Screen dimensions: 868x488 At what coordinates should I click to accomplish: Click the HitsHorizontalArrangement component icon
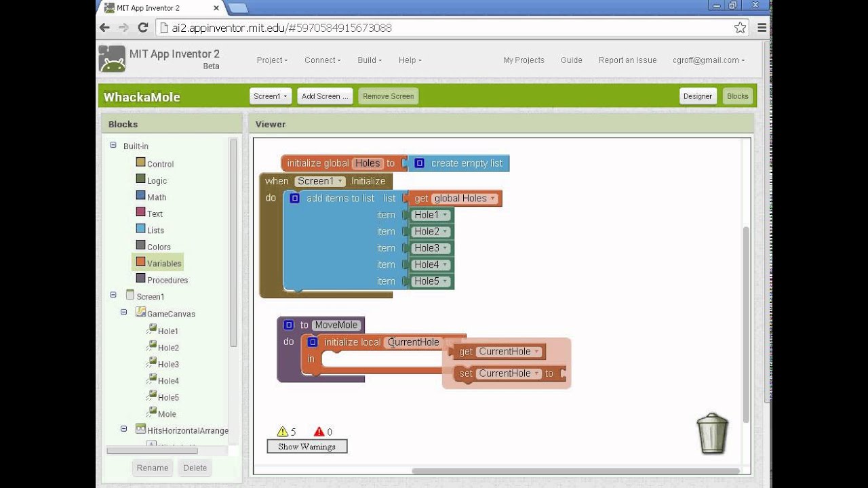tap(140, 429)
